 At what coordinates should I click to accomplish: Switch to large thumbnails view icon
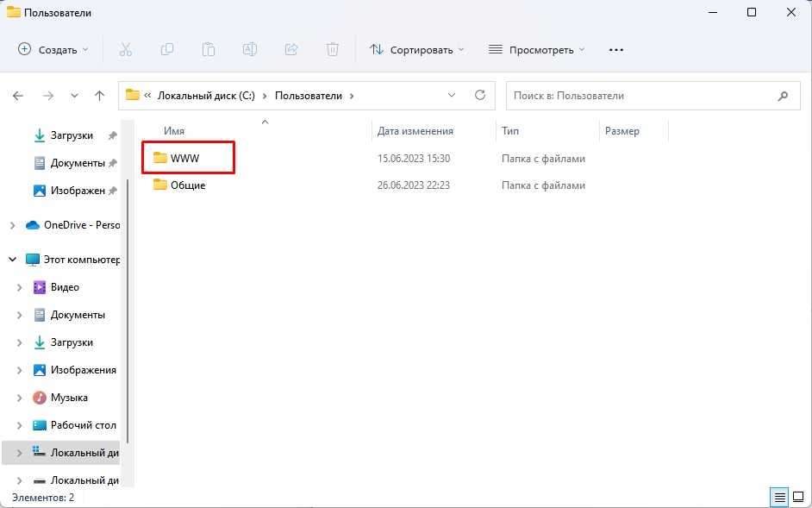pyautogui.click(x=798, y=497)
